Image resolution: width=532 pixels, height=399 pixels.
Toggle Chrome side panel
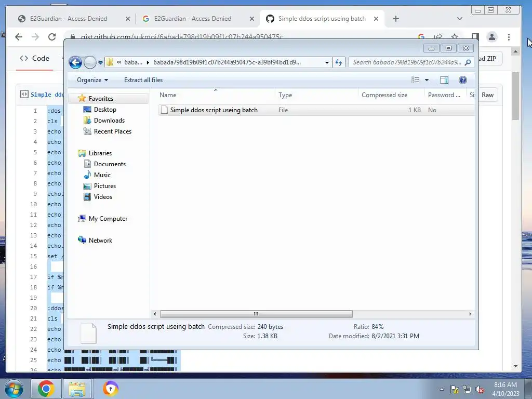click(x=475, y=37)
